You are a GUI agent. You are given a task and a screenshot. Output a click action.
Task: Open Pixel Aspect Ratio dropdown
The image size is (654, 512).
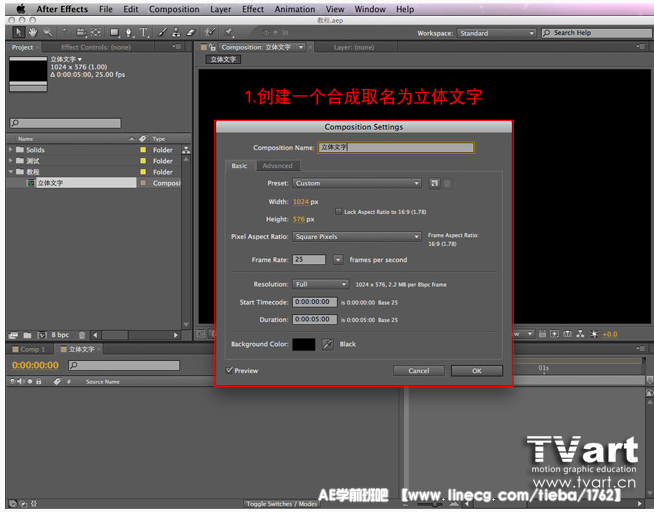pyautogui.click(x=357, y=236)
